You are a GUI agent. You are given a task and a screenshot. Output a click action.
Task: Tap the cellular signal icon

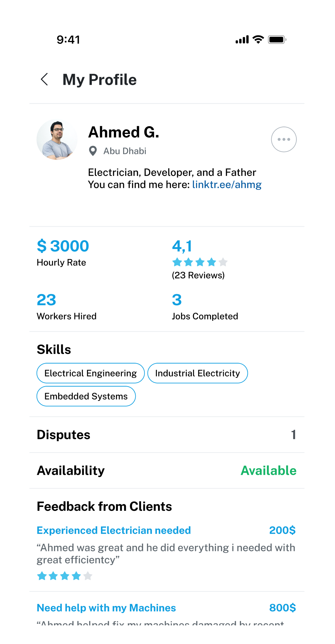242,40
